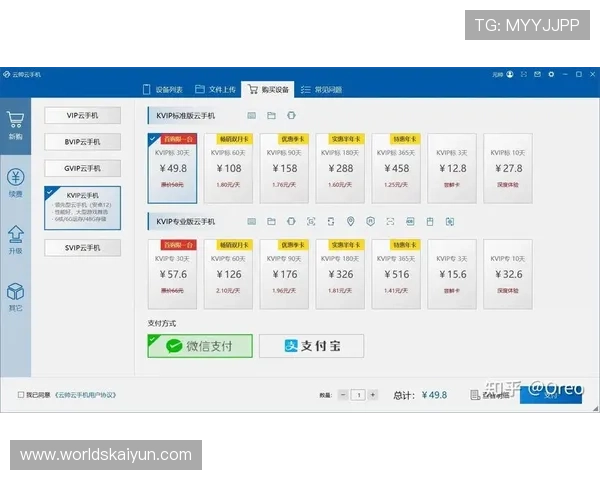Switch to the 文件上传 tab
This screenshot has width=600, height=480.
[215, 90]
